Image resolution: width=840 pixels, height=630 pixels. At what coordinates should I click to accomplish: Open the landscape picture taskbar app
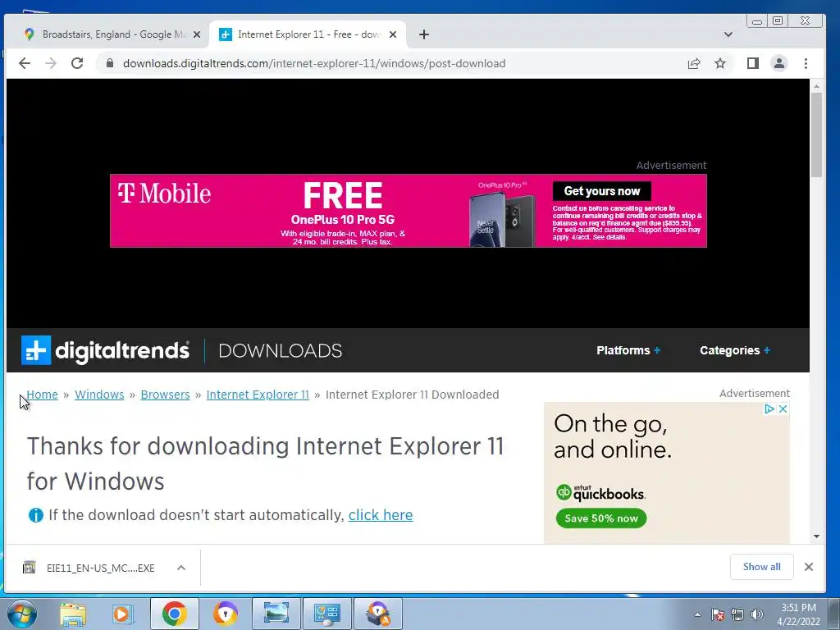point(276,614)
